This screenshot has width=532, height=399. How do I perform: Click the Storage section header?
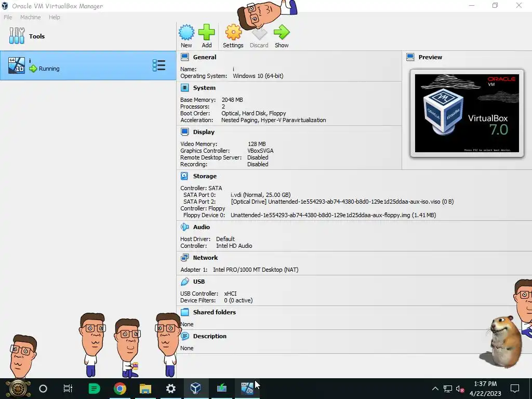pos(205,176)
